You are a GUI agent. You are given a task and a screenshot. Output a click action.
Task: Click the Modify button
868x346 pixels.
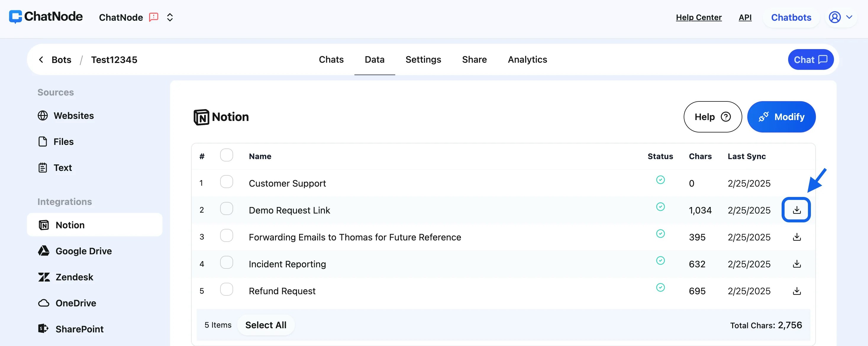(x=781, y=117)
